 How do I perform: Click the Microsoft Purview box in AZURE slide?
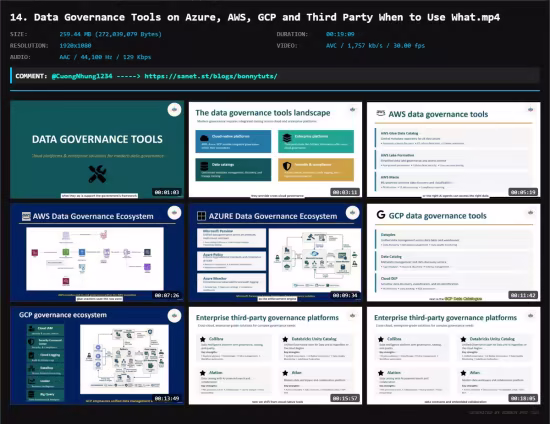(x=232, y=238)
